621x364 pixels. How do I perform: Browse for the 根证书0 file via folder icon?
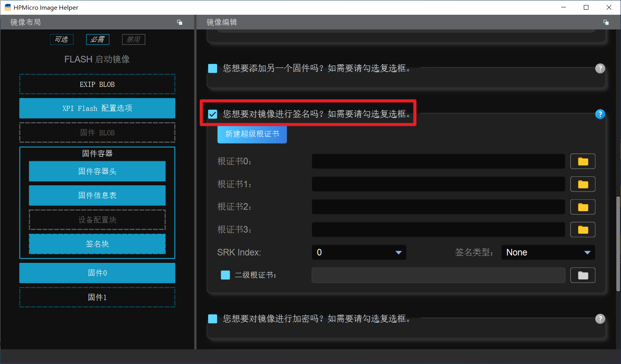(583, 161)
